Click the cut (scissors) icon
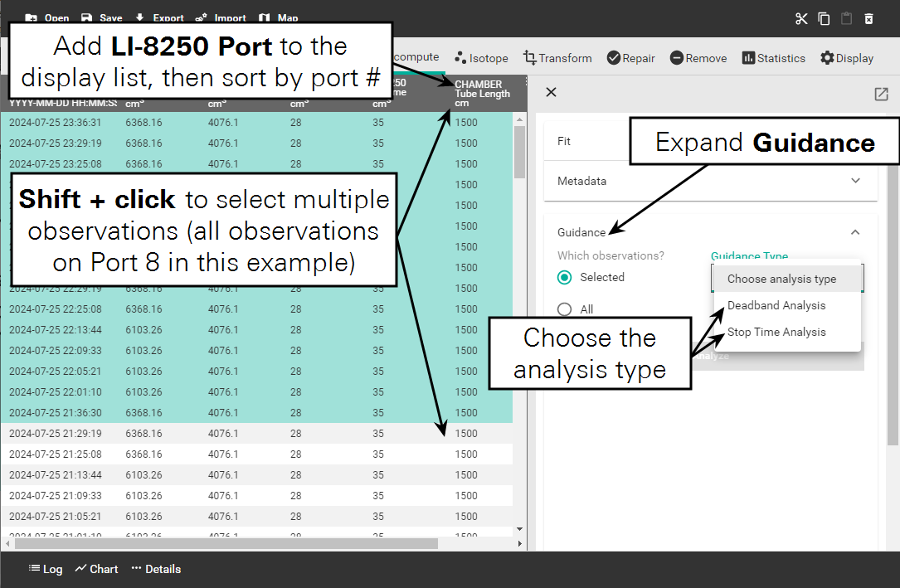 (800, 19)
